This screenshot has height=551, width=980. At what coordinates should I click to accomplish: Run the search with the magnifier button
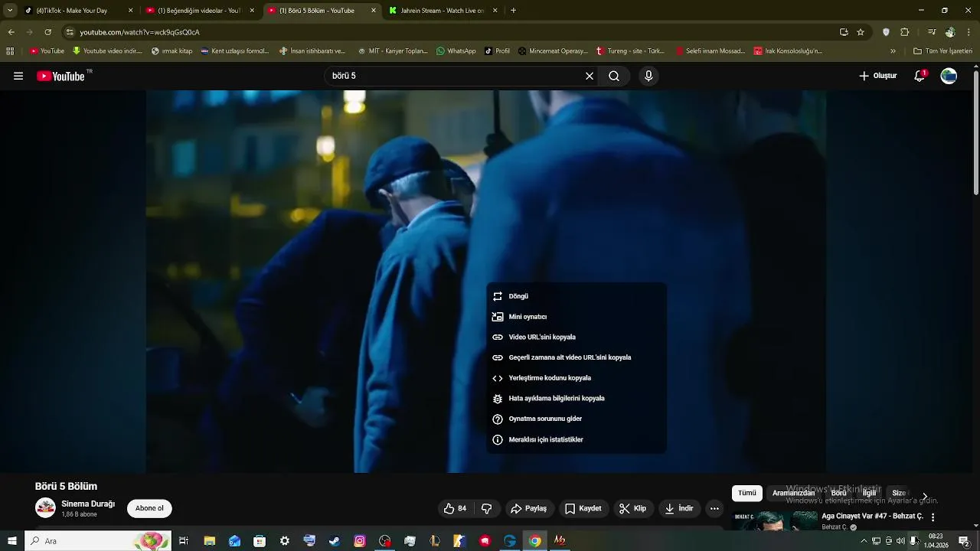tap(614, 76)
